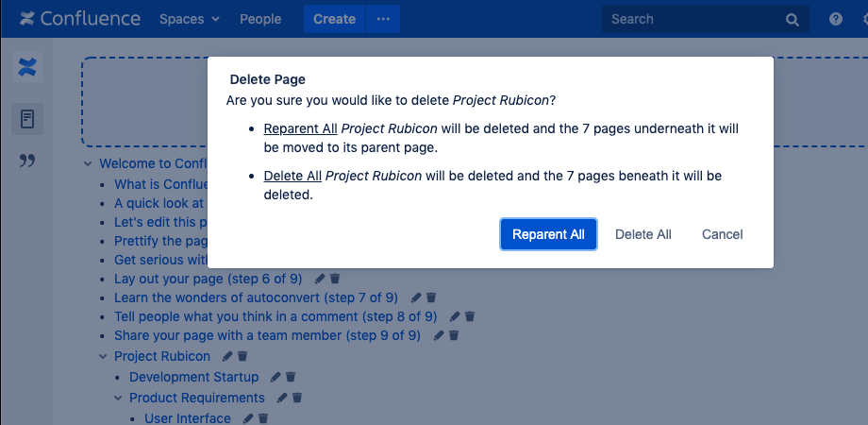Viewport: 868px width, 425px height.
Task: Open the Create more options ellipsis
Action: (383, 19)
